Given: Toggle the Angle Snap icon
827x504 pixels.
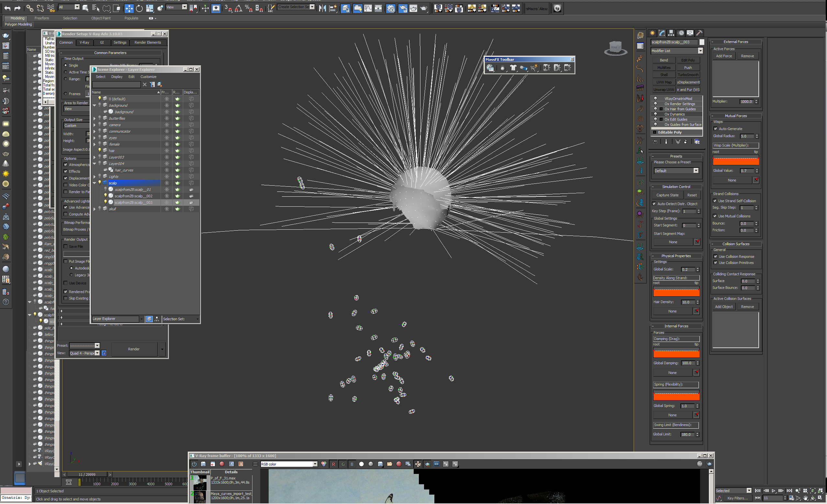Looking at the screenshot, I should click(x=238, y=8).
